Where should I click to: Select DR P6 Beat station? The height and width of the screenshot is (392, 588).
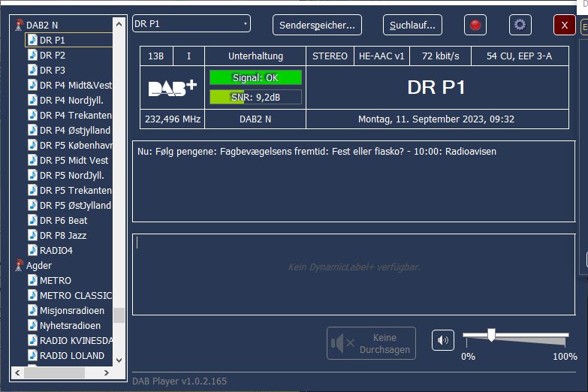click(x=63, y=220)
